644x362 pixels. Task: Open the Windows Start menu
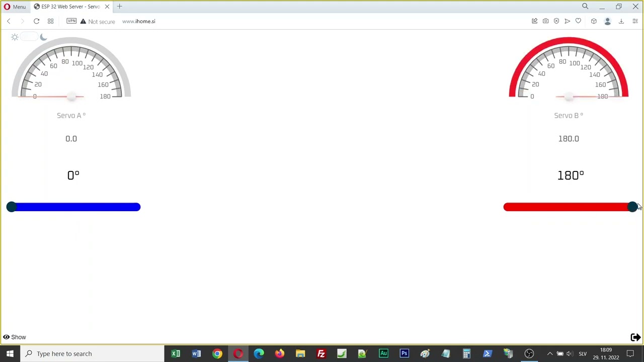point(10,353)
